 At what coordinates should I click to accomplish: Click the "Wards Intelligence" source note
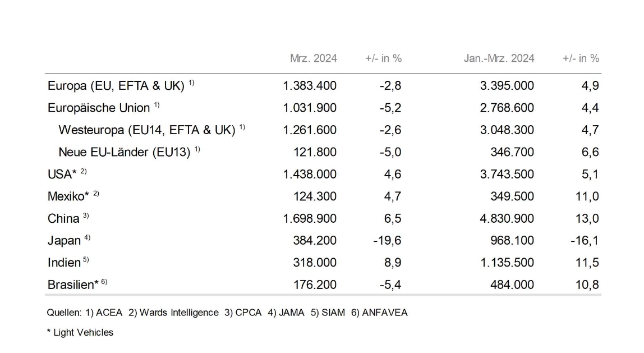178,313
